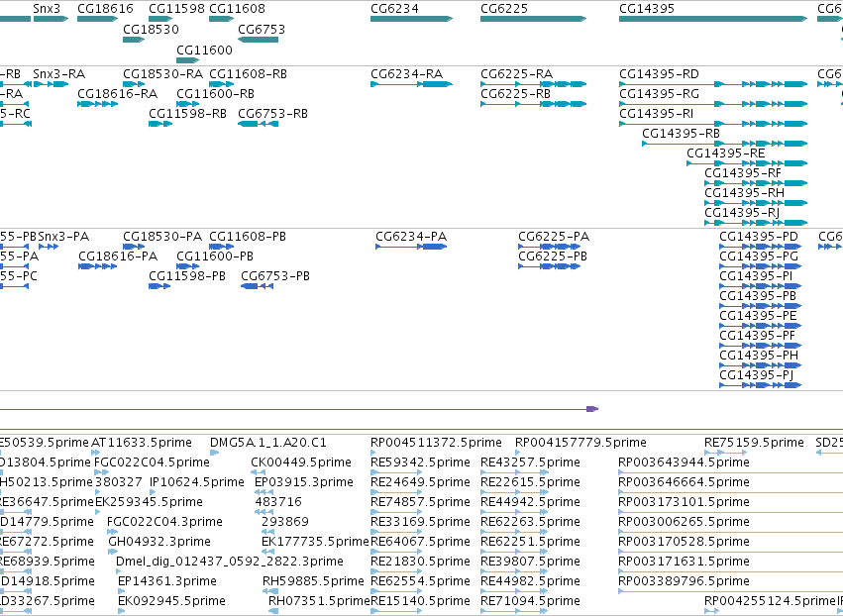Click cDNA IP10624.5prime
This screenshot has height=616, width=843.
tap(197, 482)
